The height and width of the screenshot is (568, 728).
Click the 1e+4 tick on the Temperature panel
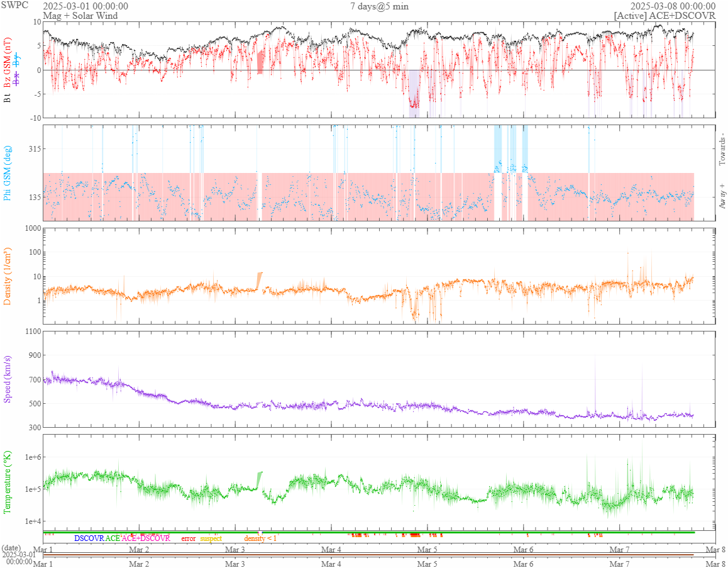point(33,521)
